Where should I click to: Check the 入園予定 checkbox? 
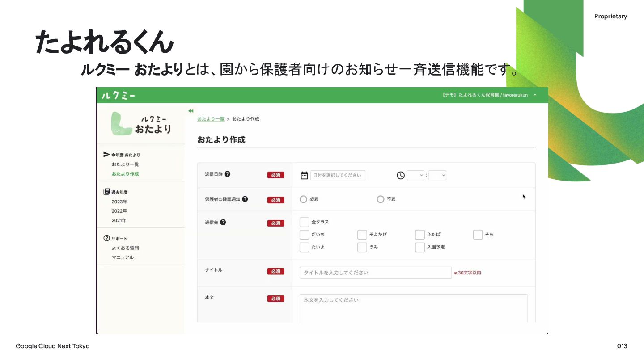click(420, 247)
